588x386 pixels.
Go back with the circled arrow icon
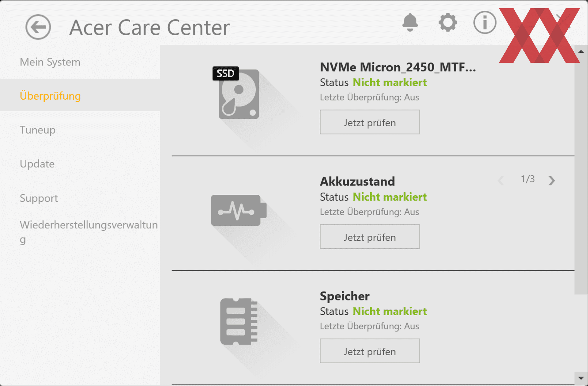click(38, 27)
